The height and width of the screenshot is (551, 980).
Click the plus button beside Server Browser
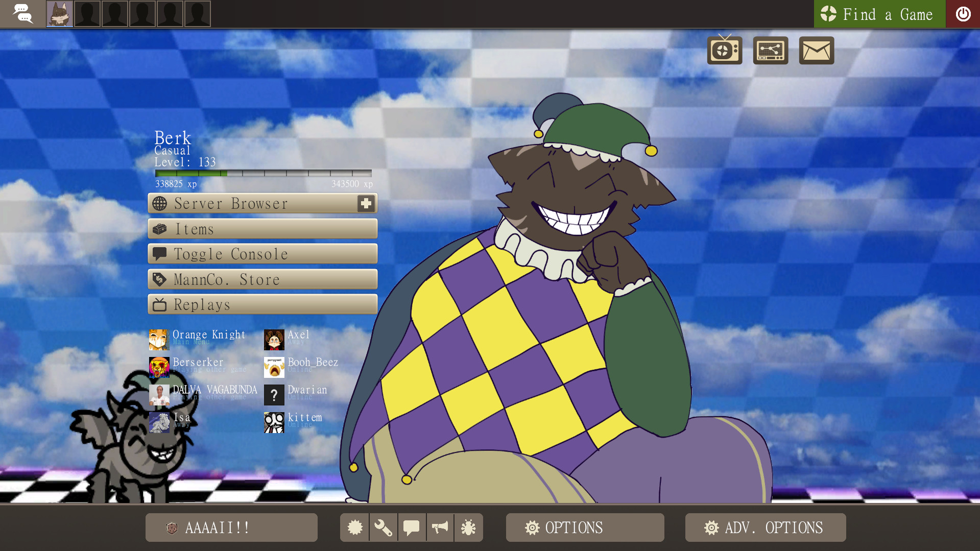[x=366, y=203]
